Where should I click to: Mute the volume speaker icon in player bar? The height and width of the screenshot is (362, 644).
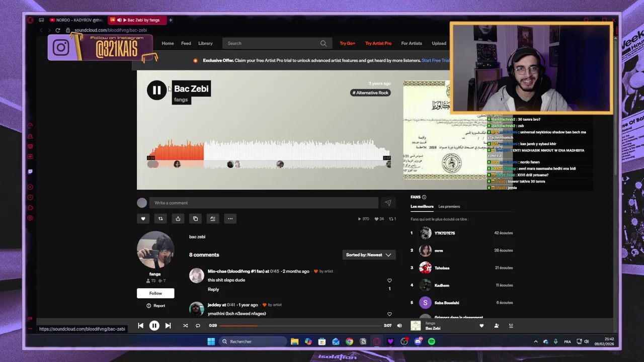399,326
